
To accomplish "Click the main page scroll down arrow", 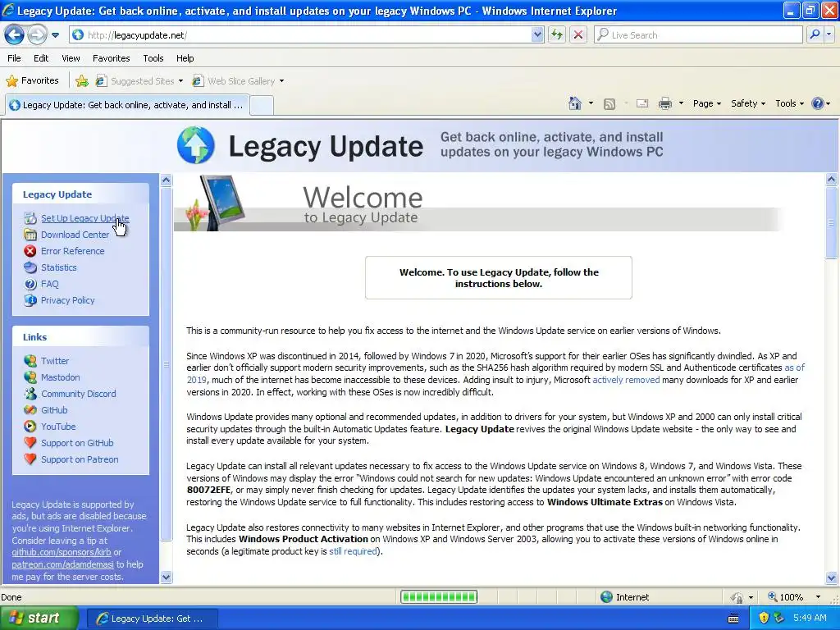I will (832, 577).
